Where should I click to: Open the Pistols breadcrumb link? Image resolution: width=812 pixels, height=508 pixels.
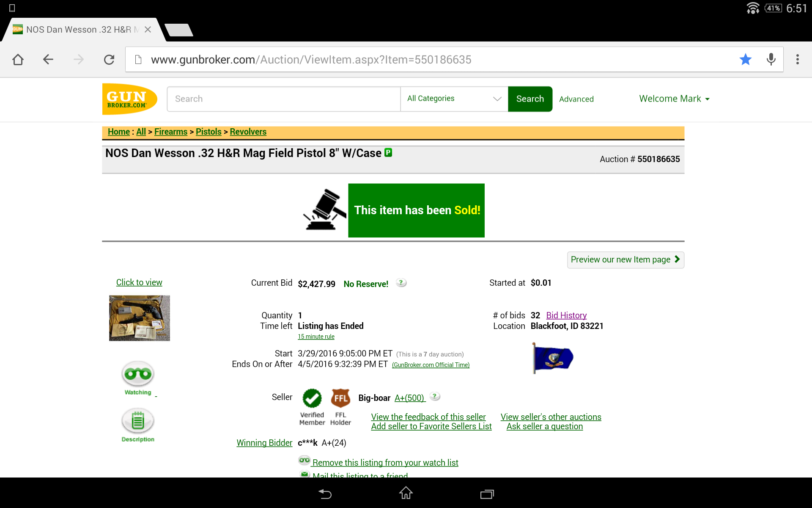(x=208, y=132)
